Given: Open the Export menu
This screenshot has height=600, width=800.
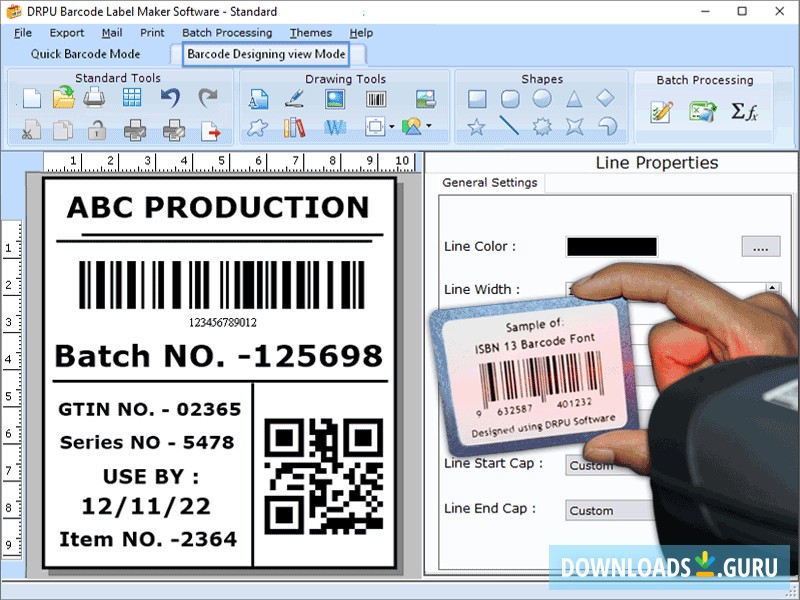Looking at the screenshot, I should tap(66, 33).
